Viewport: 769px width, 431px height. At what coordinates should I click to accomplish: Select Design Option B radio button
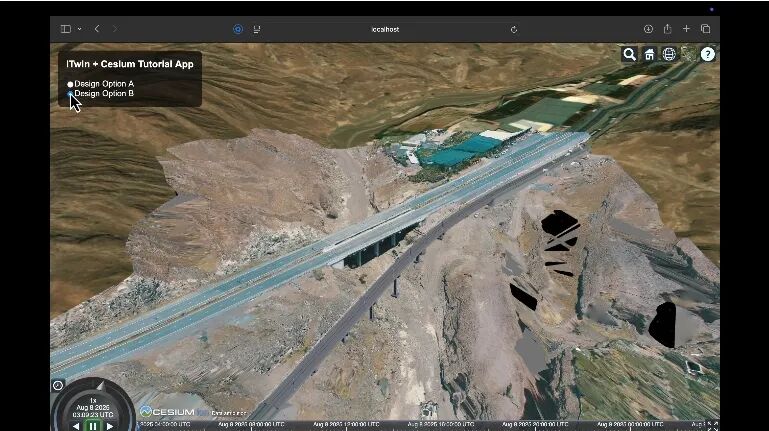(x=70, y=94)
